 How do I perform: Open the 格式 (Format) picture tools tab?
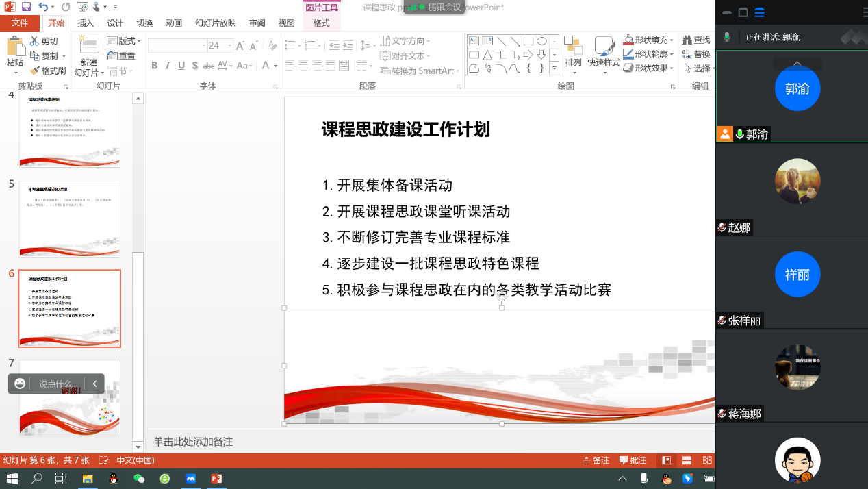pos(320,23)
